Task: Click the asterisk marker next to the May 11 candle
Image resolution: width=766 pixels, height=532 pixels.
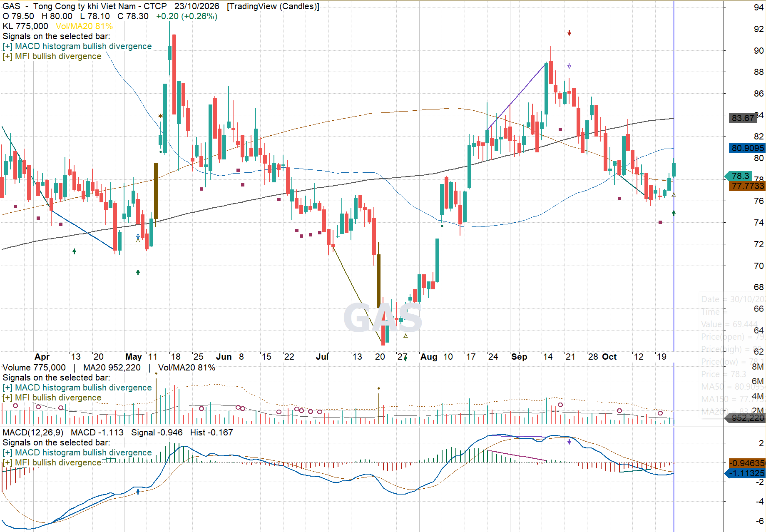Action: (161, 116)
